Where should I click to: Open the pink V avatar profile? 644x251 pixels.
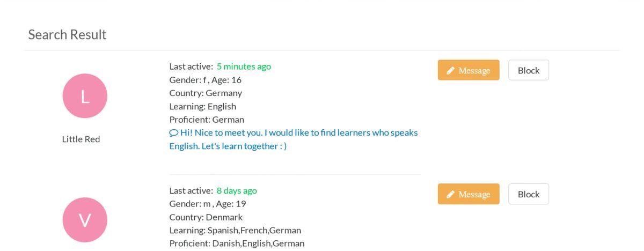[x=85, y=220]
